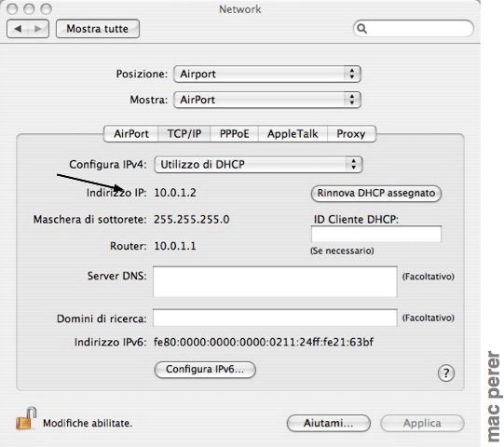Open the Posizione dropdown set to Airport

(x=267, y=74)
